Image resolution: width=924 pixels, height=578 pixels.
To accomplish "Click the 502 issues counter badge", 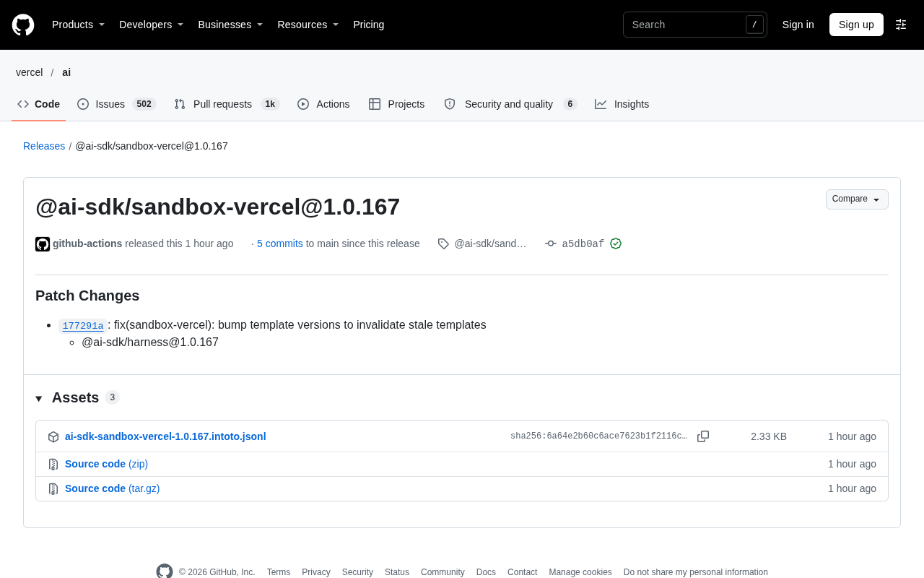I will (x=144, y=104).
